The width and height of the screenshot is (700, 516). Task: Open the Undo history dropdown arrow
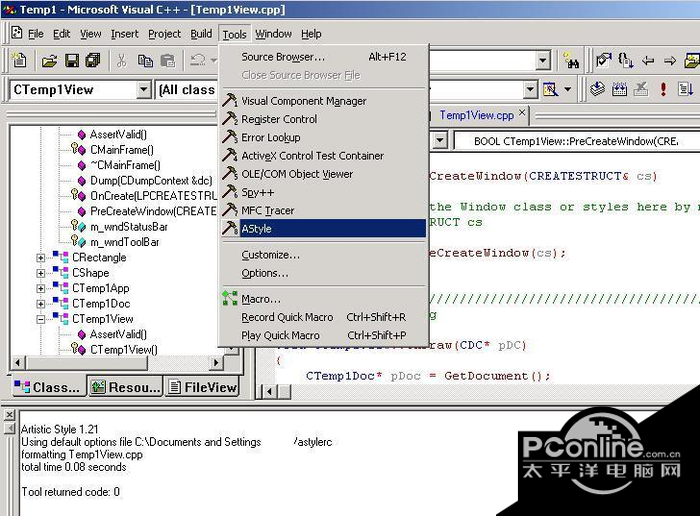(x=214, y=60)
